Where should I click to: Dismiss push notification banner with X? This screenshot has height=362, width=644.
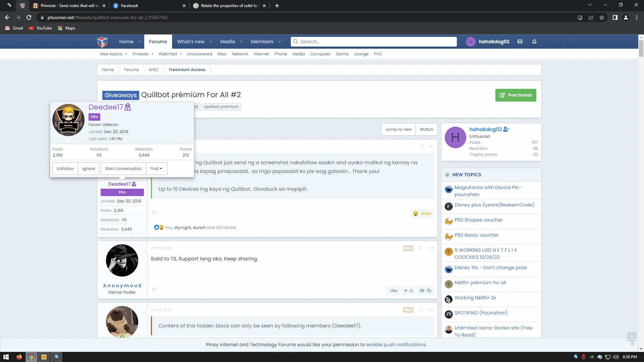(x=633, y=344)
